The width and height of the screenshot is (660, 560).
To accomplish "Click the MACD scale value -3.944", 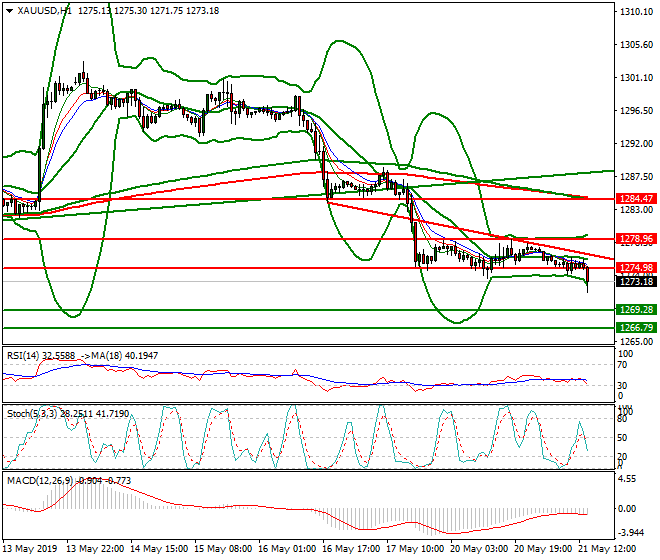I will (631, 533).
